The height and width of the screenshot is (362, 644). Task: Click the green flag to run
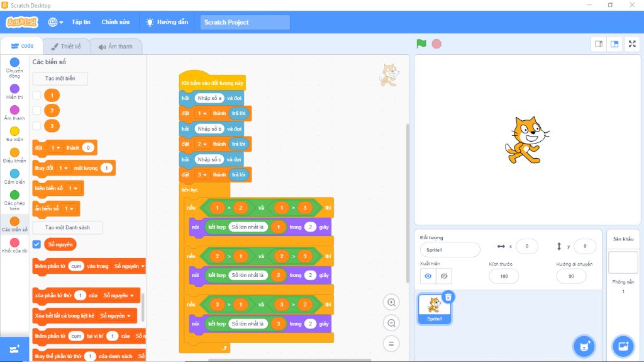point(421,43)
